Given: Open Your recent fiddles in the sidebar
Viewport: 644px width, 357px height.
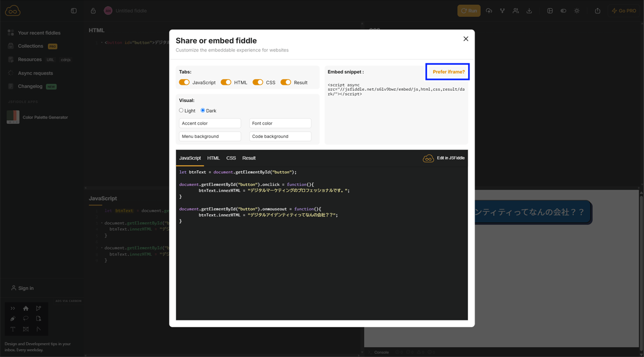Looking at the screenshot, I should point(39,33).
